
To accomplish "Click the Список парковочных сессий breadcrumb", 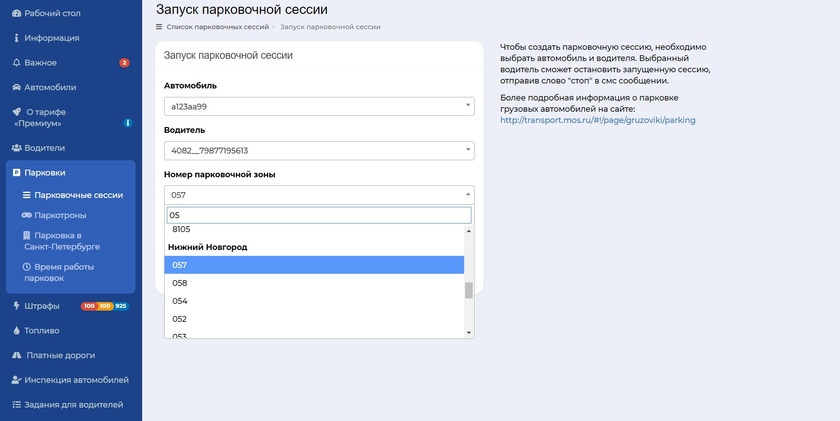I will [217, 26].
